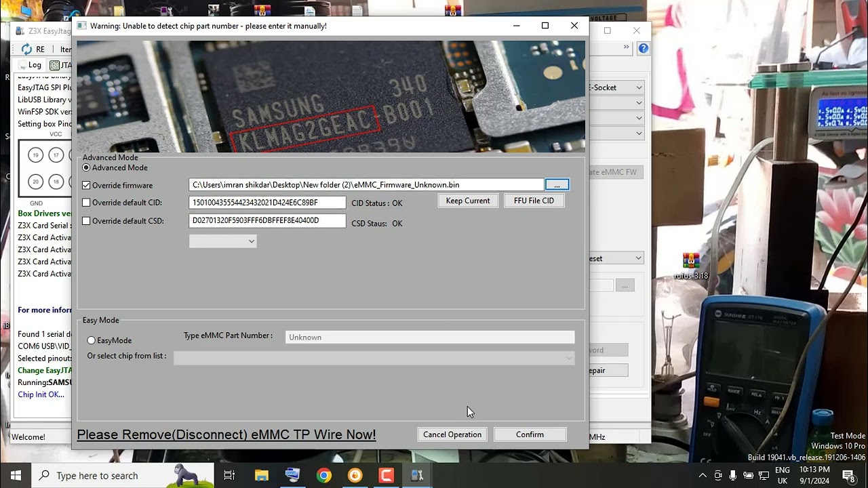Viewport: 868px width, 488px height.
Task: Switch to Z3X EasyJtag taskbar icon
Action: coord(418,476)
